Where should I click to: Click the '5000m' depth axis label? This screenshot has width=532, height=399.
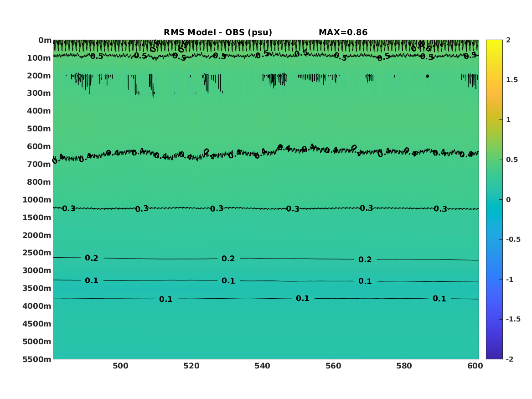37,342
